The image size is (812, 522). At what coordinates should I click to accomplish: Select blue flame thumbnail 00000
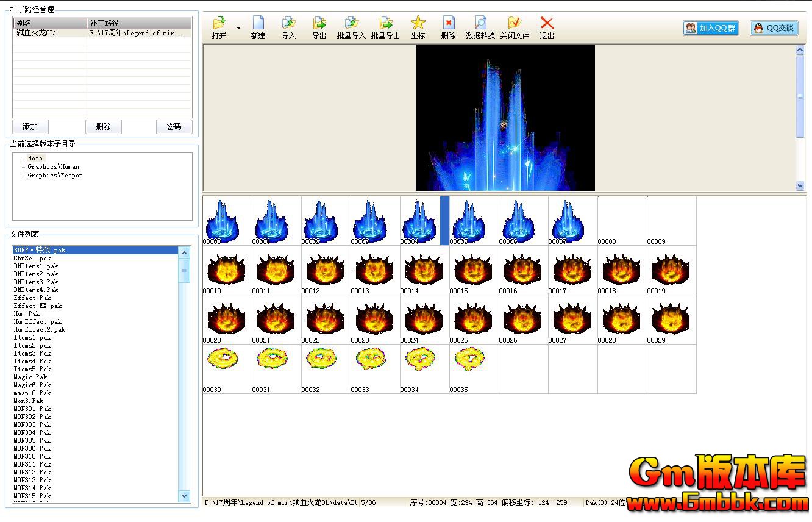(227, 221)
